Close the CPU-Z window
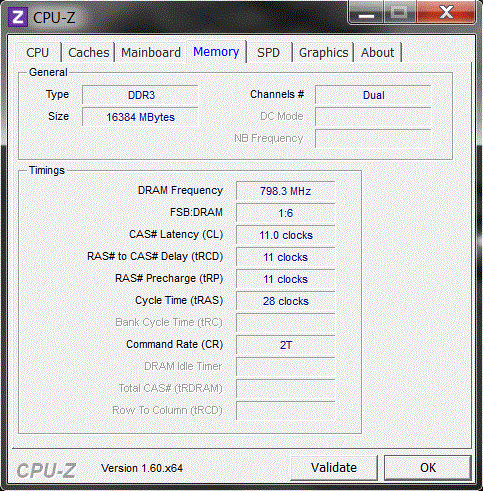 (446, 13)
